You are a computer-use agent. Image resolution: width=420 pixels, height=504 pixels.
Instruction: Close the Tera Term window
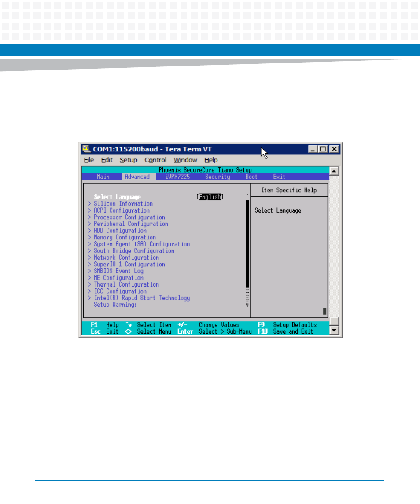pyautogui.click(x=335, y=149)
